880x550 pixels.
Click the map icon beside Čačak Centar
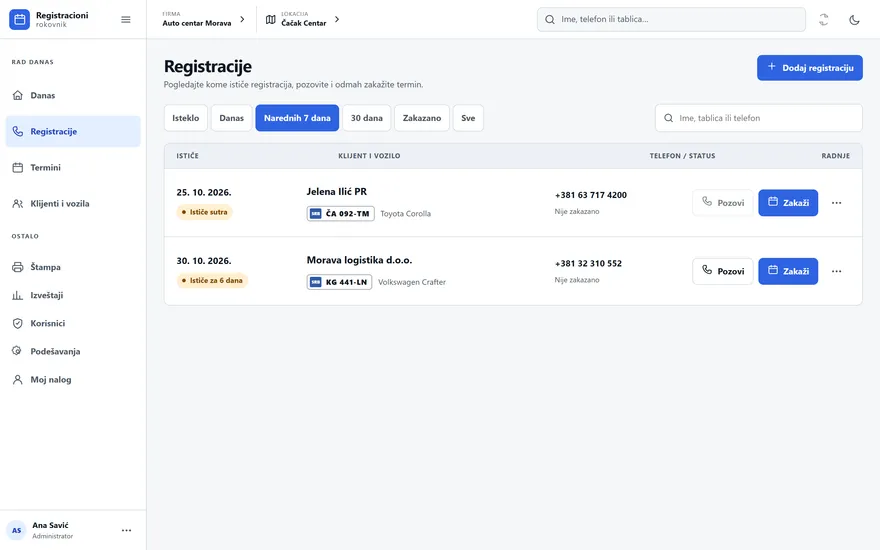coord(271,20)
